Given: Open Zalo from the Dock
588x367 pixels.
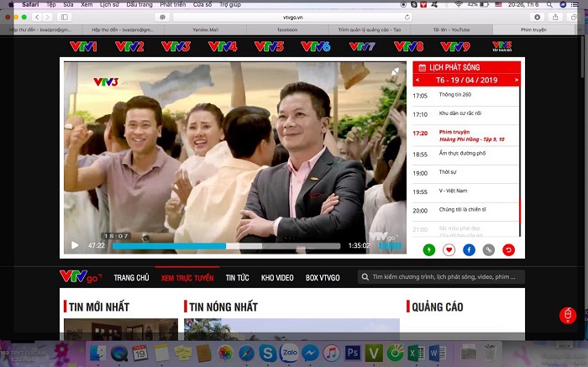Looking at the screenshot, I should click(290, 353).
